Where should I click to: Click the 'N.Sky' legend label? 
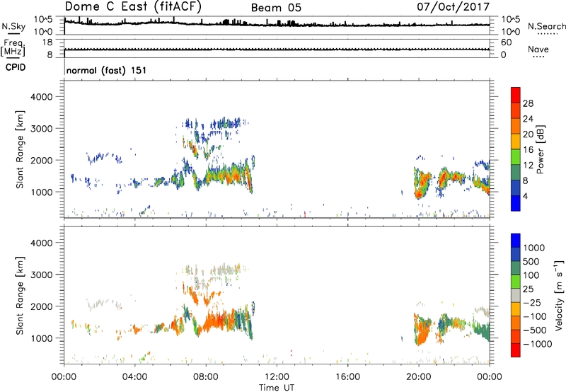tap(13, 26)
